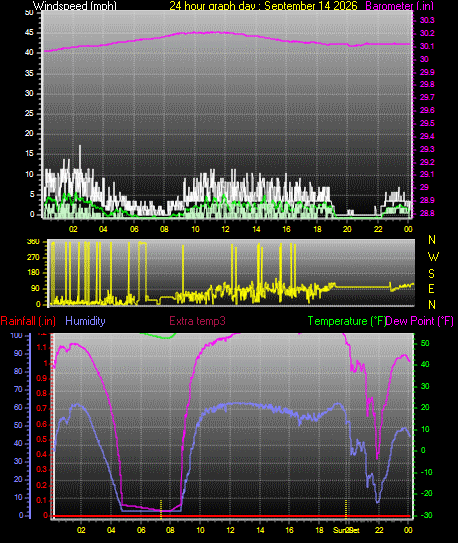Viewport: 458px width, 543px height.
Task: Click the 15 value on the windspeed axis
Action: (29, 153)
